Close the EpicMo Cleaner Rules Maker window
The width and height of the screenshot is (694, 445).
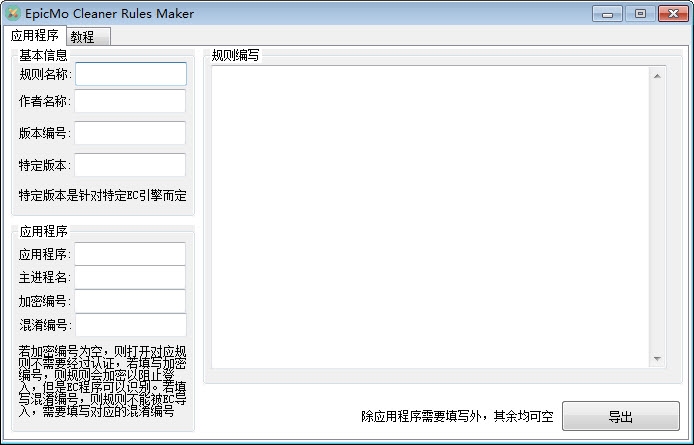click(x=673, y=14)
